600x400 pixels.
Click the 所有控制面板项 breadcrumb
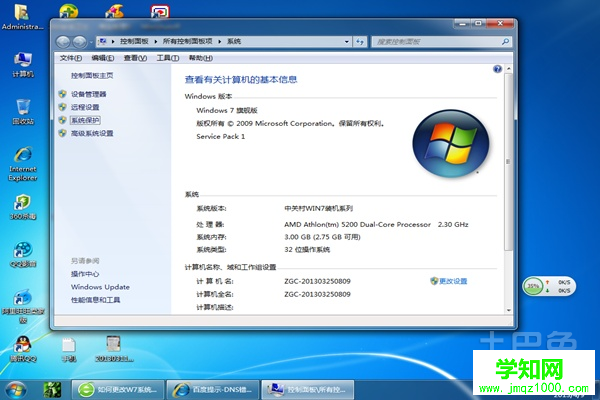pyautogui.click(x=188, y=41)
